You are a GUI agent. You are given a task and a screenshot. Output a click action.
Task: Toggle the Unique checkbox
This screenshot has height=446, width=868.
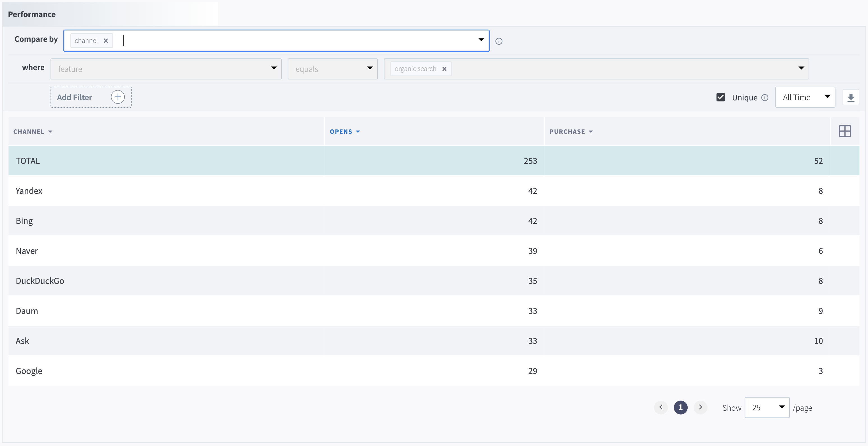tap(720, 97)
